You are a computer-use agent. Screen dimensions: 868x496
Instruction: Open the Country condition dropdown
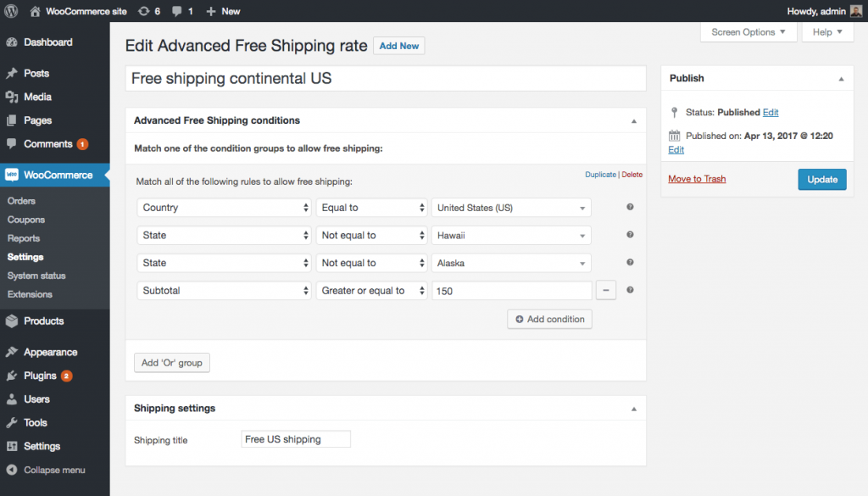224,208
